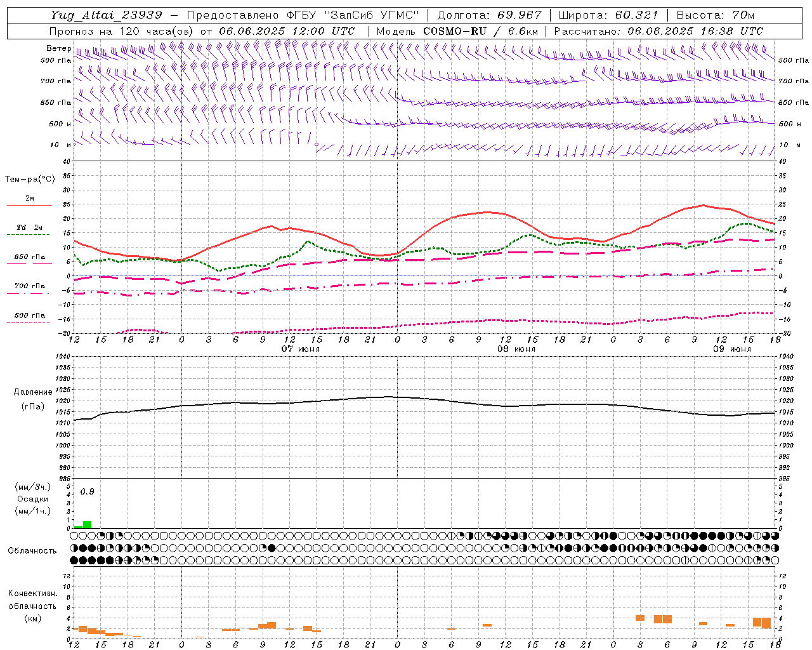Click the dashed pink line sample under the 850 гПа legend entry
The width and height of the screenshot is (812, 650).
(x=29, y=264)
